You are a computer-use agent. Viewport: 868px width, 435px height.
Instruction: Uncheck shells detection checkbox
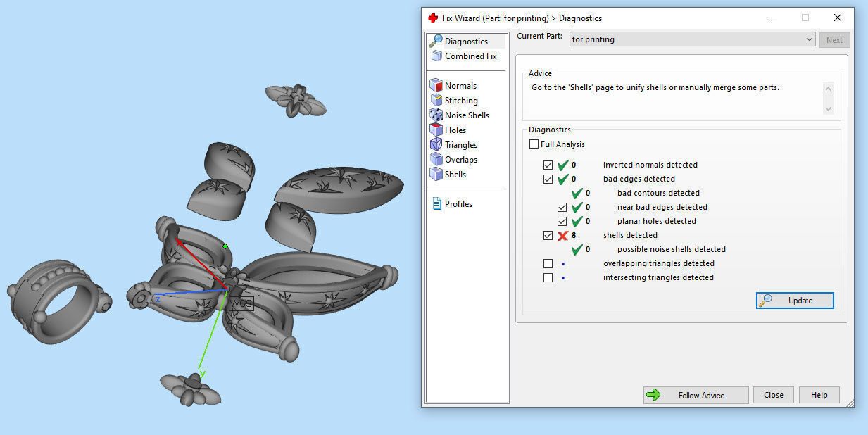pyautogui.click(x=548, y=235)
